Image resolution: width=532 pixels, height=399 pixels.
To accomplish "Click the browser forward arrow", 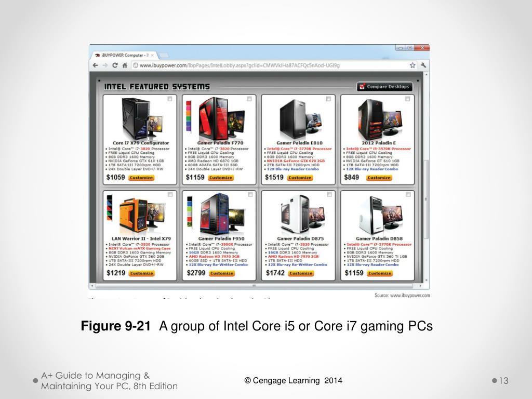I will 105,65.
